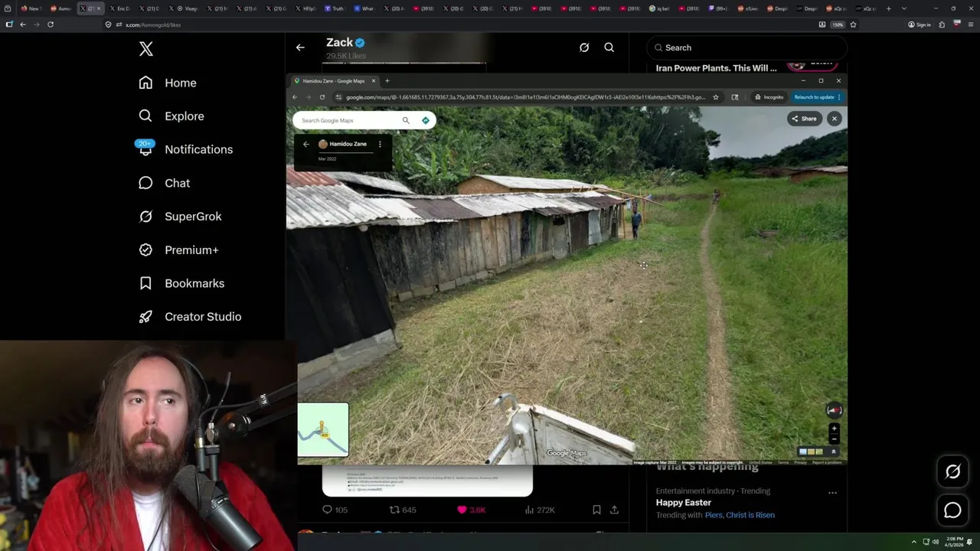Click Directions icon in Google Maps
This screenshot has height=551, width=980.
426,120
